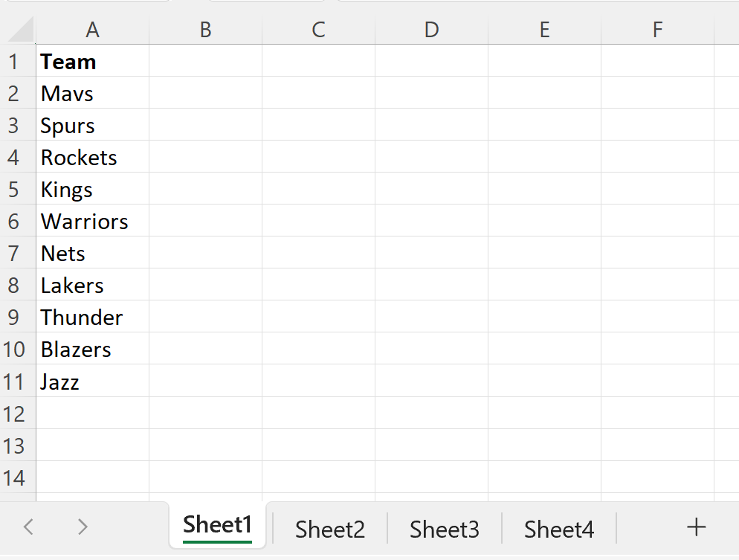Select column A header
This screenshot has width=739, height=560.
coord(92,30)
